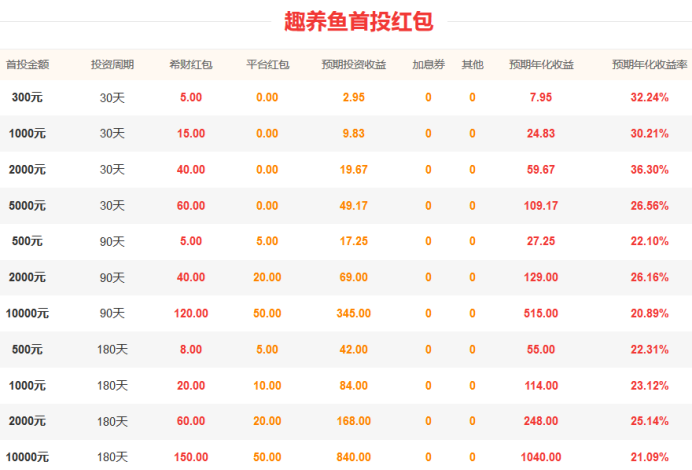This screenshot has width=692, height=470.
Task: Select the 20.89% yield rate
Action: coord(650,313)
